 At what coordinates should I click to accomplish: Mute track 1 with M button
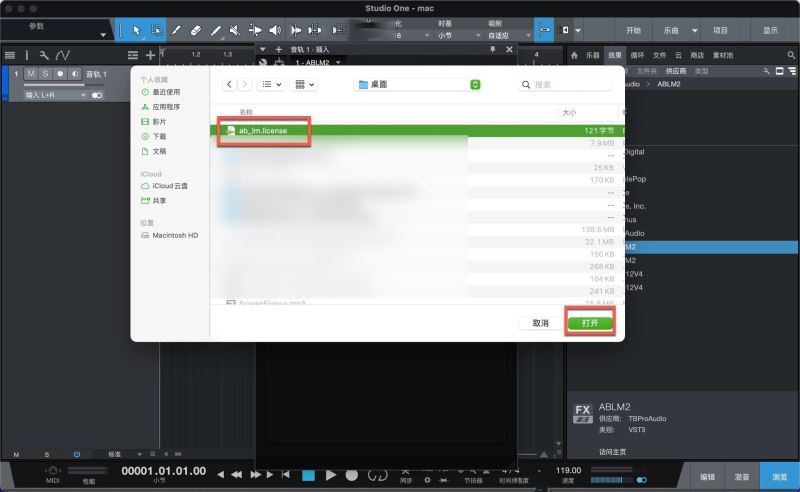point(31,74)
